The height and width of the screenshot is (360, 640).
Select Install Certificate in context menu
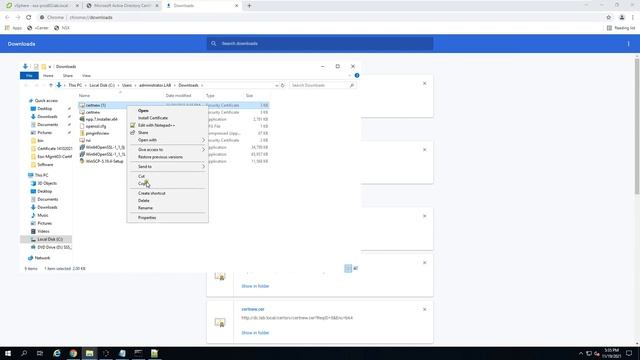click(x=153, y=118)
